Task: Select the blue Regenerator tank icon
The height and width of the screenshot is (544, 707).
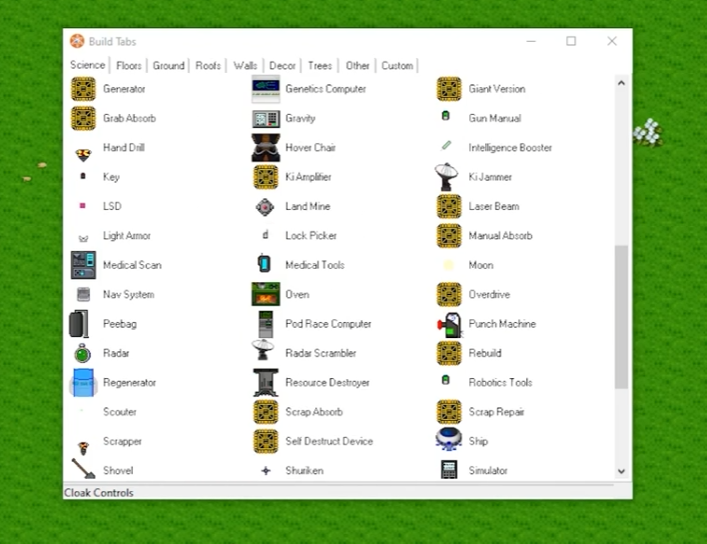Action: [83, 383]
